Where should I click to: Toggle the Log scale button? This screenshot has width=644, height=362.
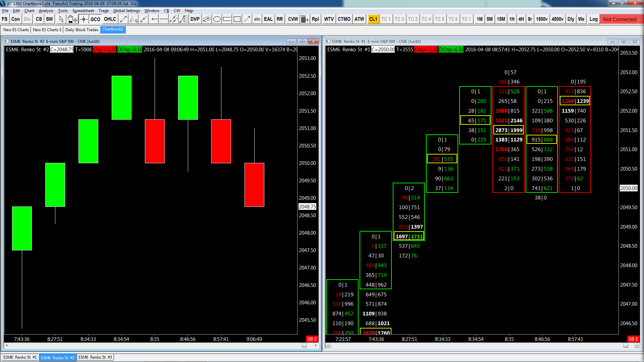click(593, 19)
